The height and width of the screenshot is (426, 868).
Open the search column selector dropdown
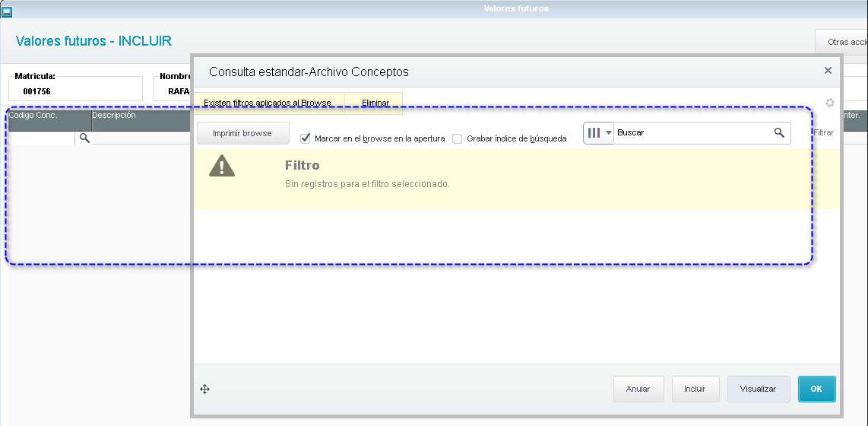[598, 133]
